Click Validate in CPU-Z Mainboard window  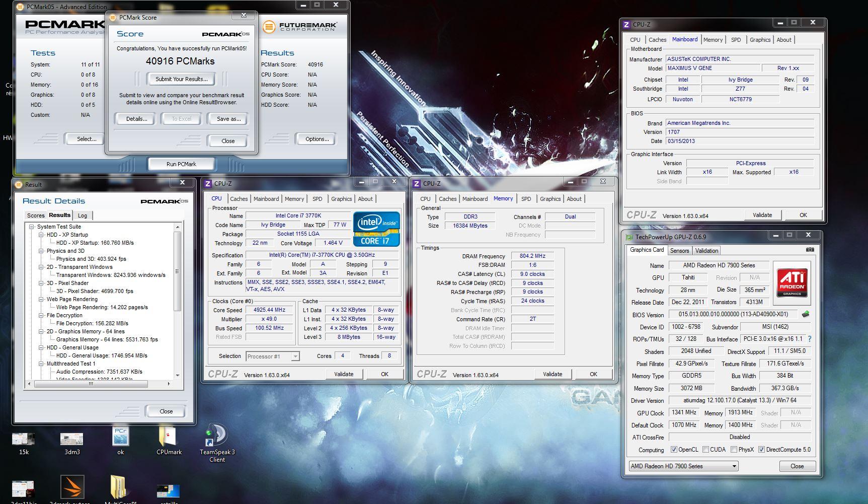[762, 215]
